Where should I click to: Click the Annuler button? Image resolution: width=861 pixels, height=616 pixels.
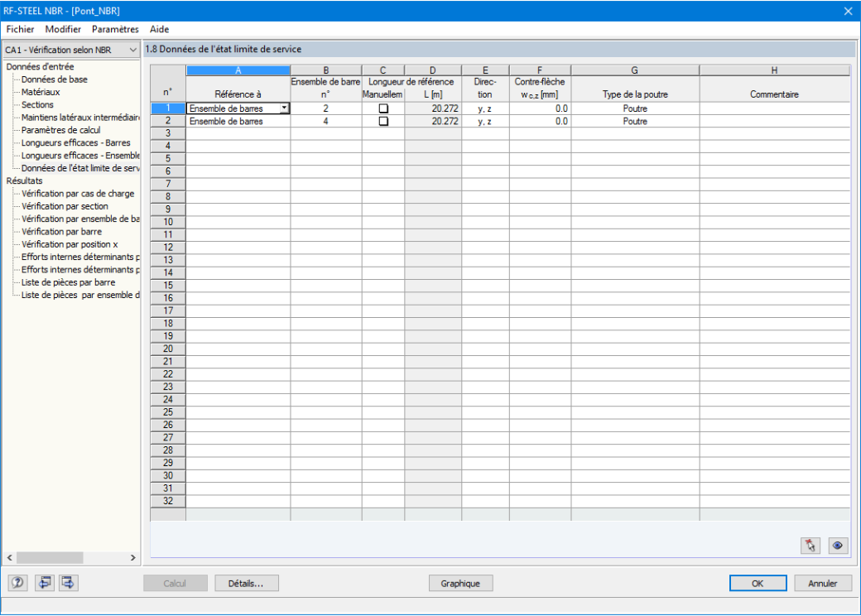823,583
